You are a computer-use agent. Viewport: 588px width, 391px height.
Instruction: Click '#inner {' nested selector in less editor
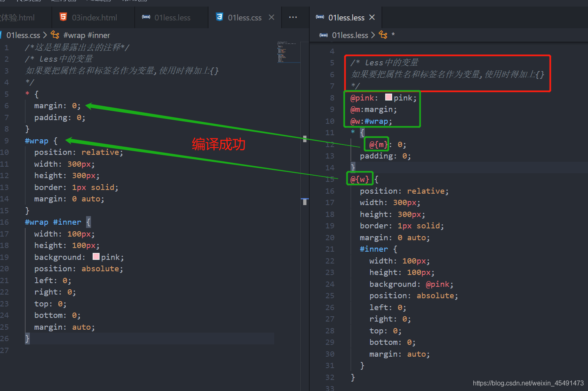click(x=378, y=249)
